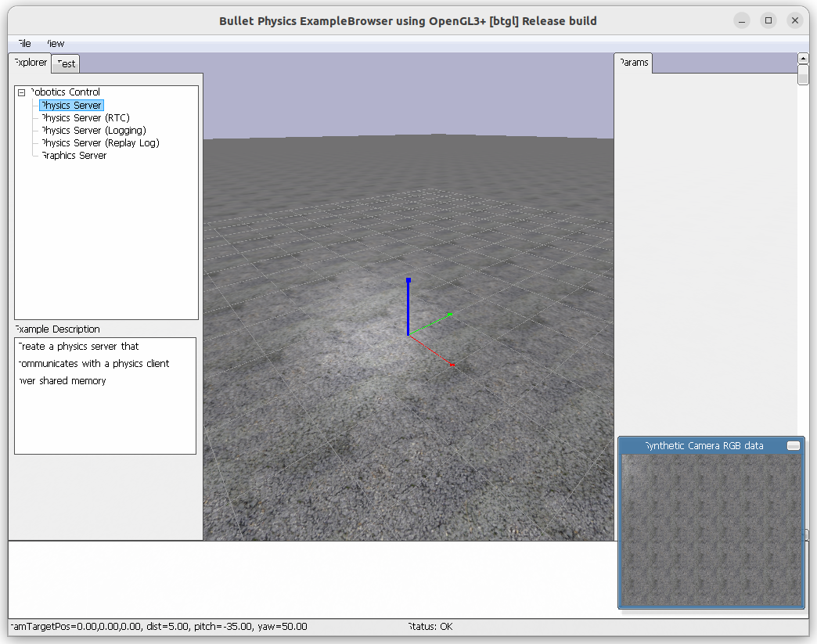Image resolution: width=817 pixels, height=644 pixels.
Task: Select Physics Server (Replay Log) example
Action: 101,142
